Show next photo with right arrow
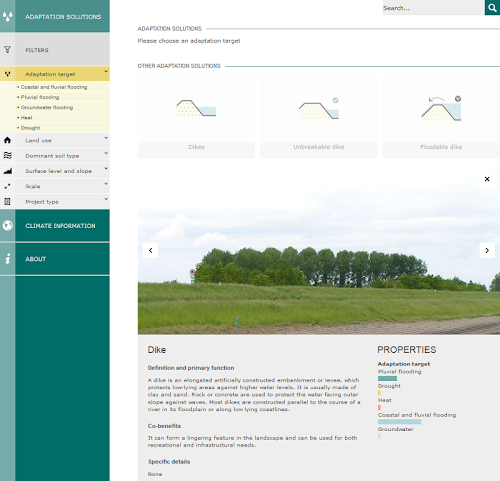 (x=487, y=250)
